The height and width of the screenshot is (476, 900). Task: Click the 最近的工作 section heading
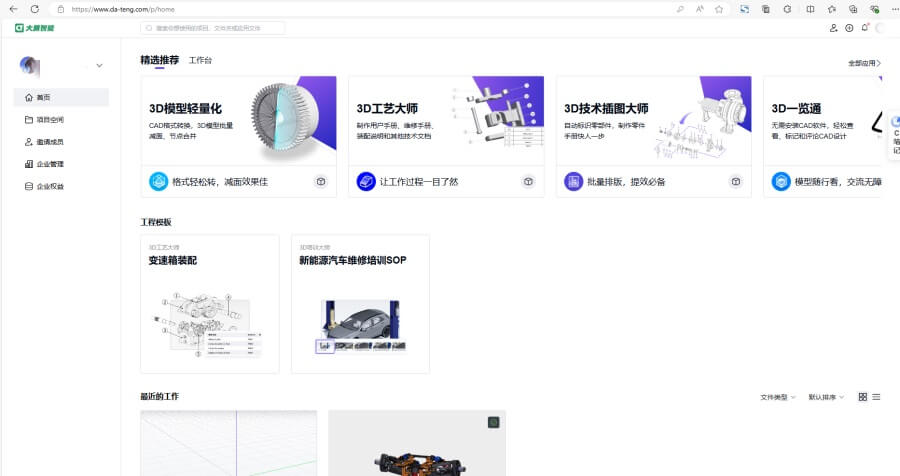click(160, 396)
